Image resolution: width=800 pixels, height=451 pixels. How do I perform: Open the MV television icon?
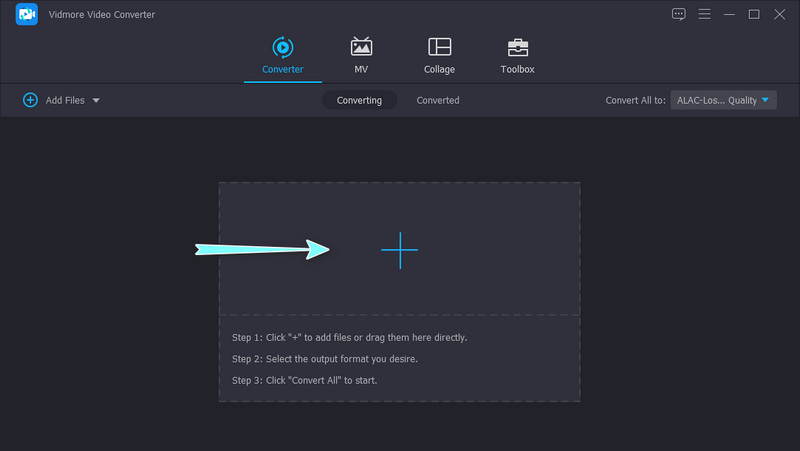pyautogui.click(x=361, y=47)
